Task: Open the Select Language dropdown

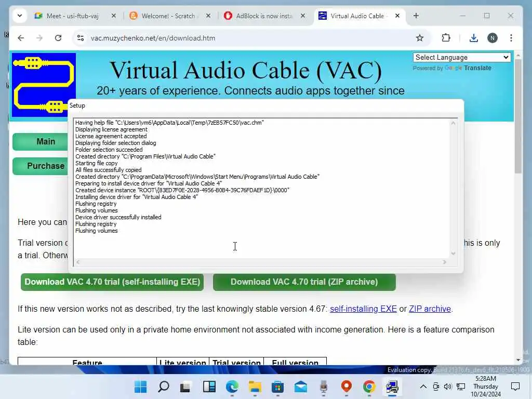Action: (x=462, y=57)
